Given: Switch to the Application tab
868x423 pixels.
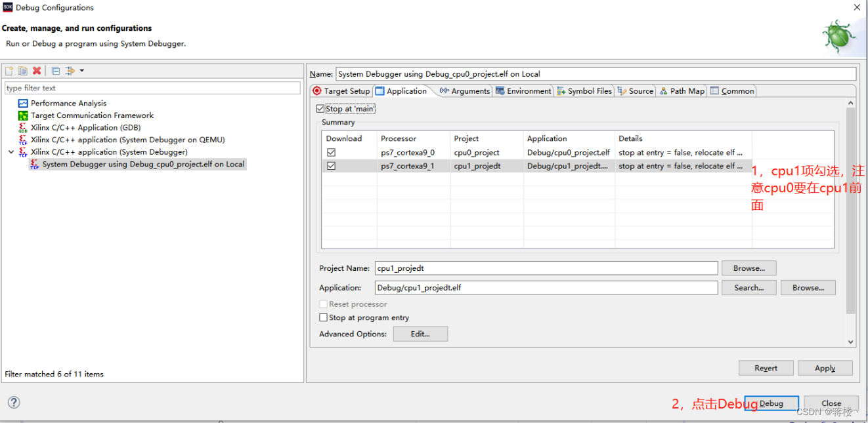Looking at the screenshot, I should point(401,91).
